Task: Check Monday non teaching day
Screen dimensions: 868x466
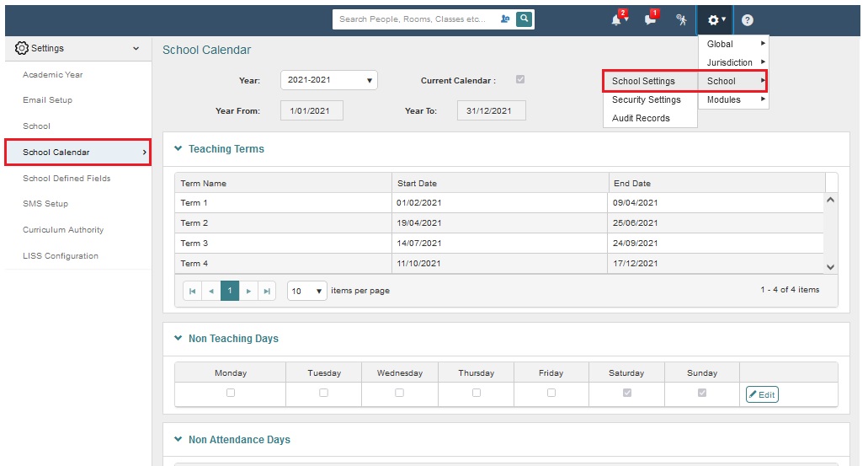Action: (231, 393)
